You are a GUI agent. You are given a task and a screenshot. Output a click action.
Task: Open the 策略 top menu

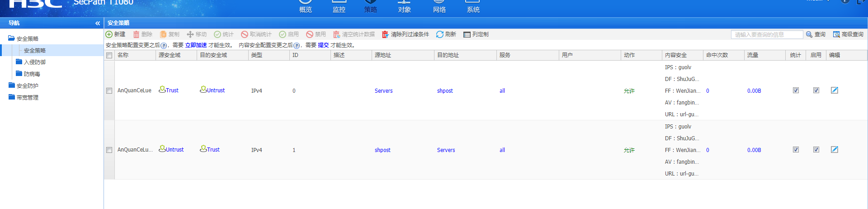pos(371,6)
